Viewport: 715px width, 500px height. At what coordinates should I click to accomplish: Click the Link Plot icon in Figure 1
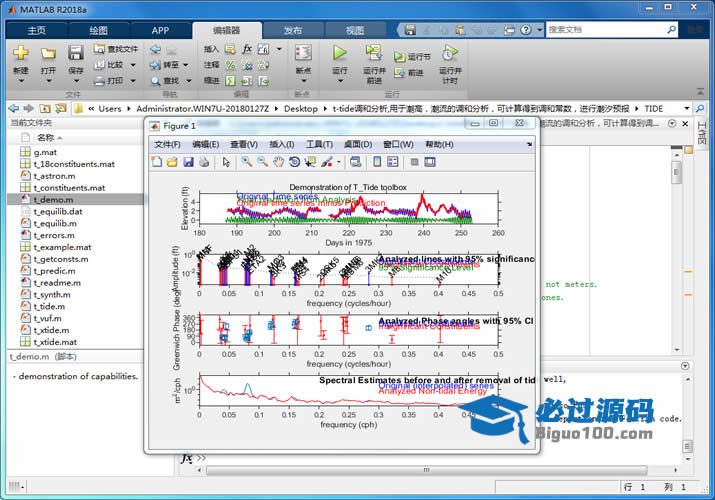356,162
